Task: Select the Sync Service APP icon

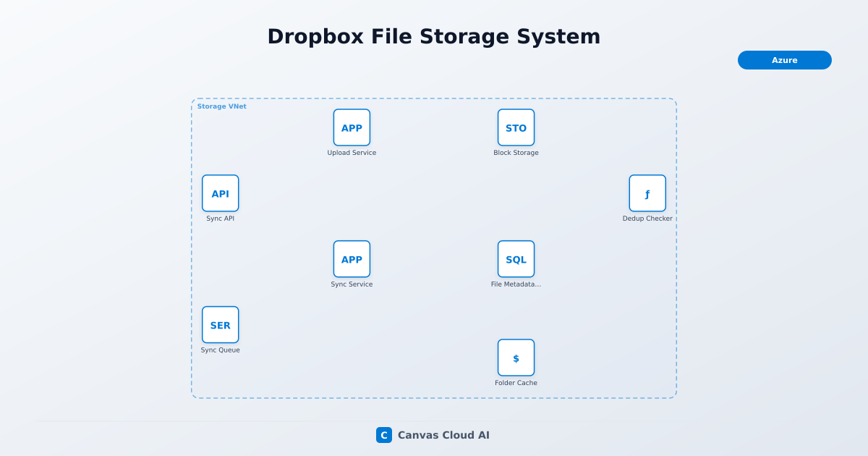Action: (352, 259)
